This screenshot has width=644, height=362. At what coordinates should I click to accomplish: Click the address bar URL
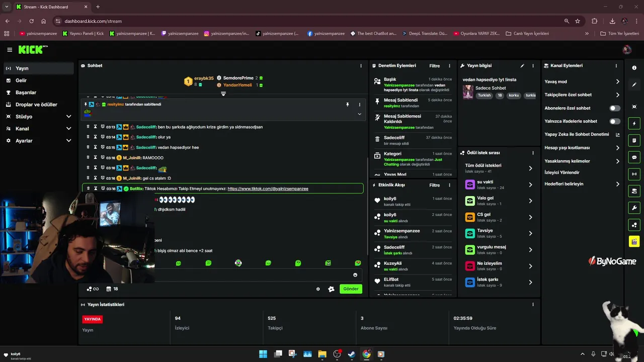pyautogui.click(x=93, y=21)
